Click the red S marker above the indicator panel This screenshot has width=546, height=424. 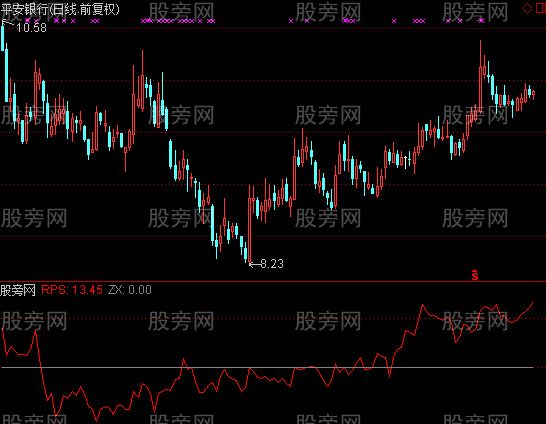[x=475, y=275]
